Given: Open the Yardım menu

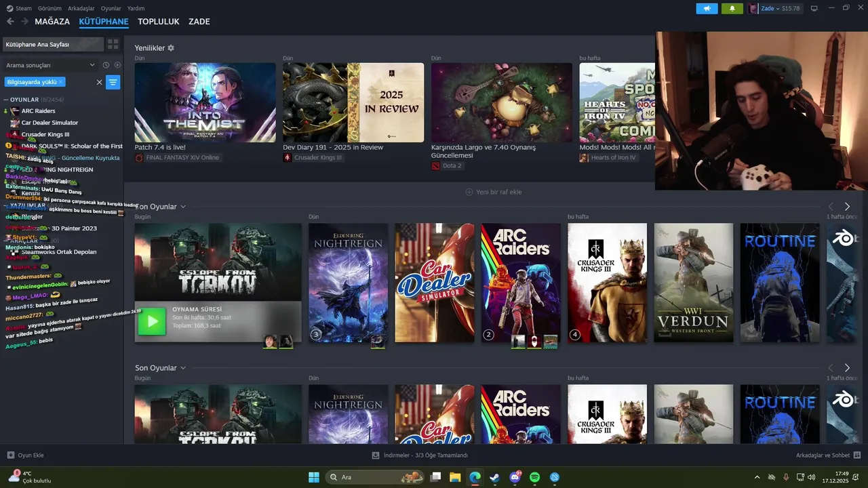Looking at the screenshot, I should [136, 8].
